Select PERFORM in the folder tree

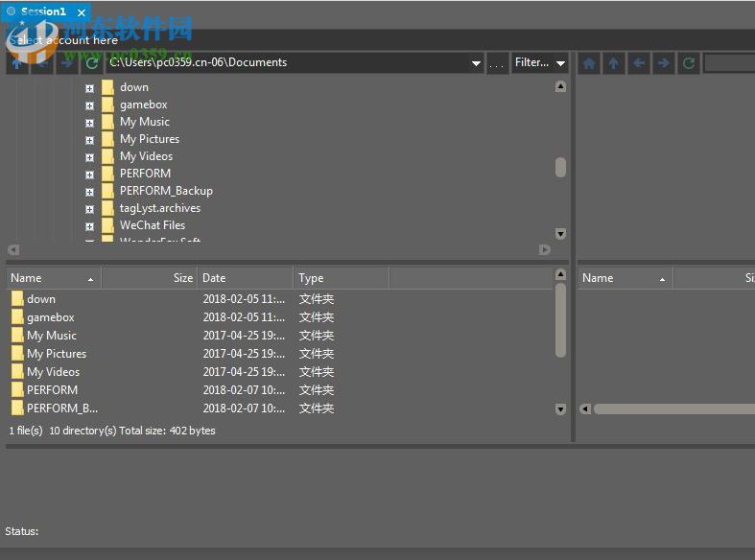click(x=145, y=174)
